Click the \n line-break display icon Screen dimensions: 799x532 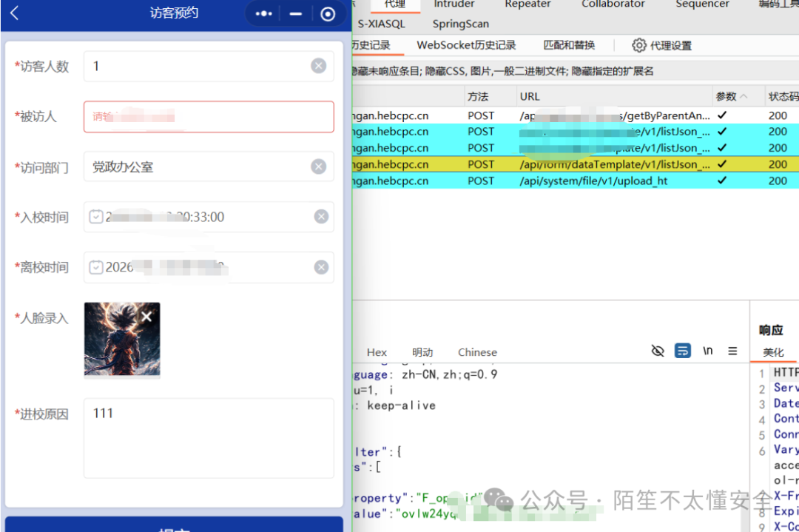click(707, 351)
